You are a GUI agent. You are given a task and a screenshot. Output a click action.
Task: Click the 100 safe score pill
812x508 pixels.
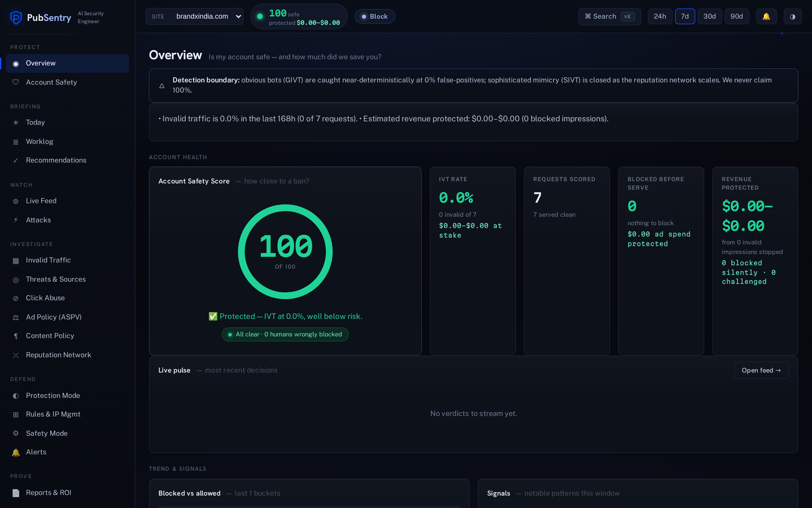click(x=299, y=16)
